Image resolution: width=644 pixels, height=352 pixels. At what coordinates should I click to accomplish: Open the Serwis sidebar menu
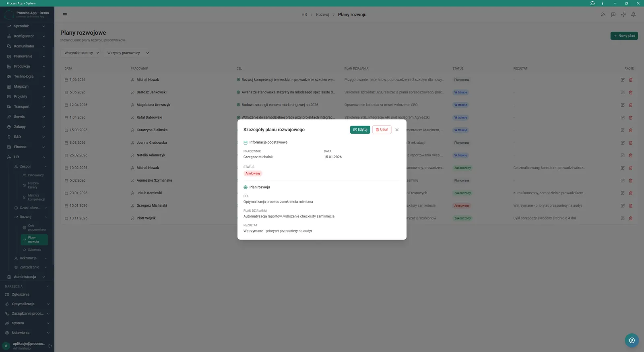(26, 117)
